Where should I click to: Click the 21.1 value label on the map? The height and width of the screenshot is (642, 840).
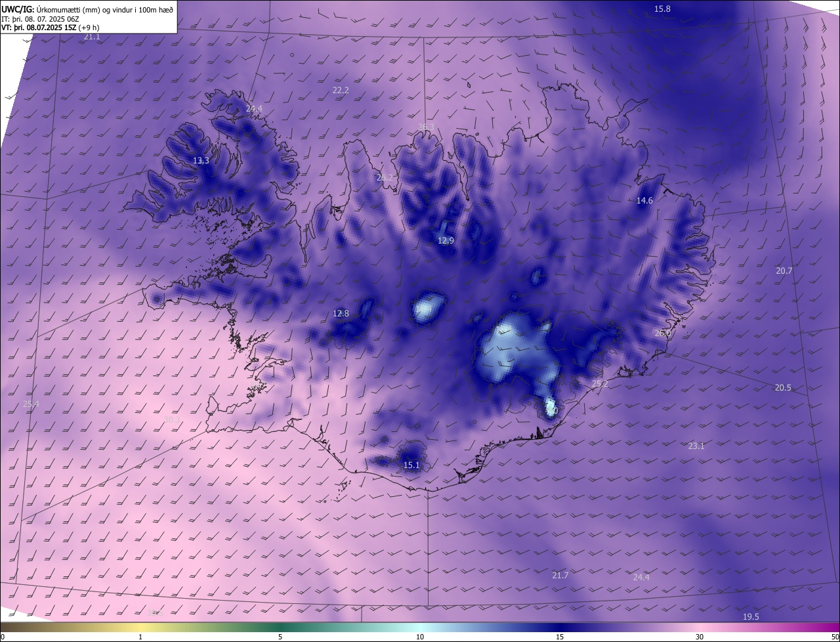click(92, 37)
